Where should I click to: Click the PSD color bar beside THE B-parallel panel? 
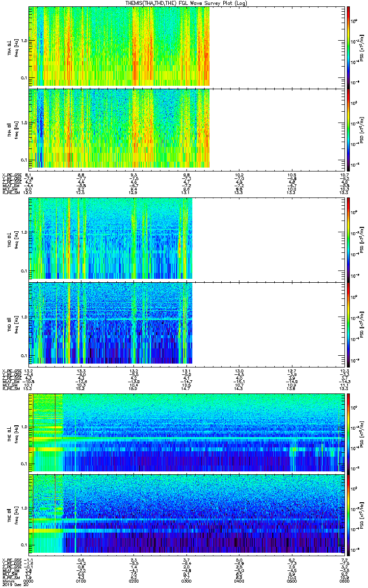348,514
